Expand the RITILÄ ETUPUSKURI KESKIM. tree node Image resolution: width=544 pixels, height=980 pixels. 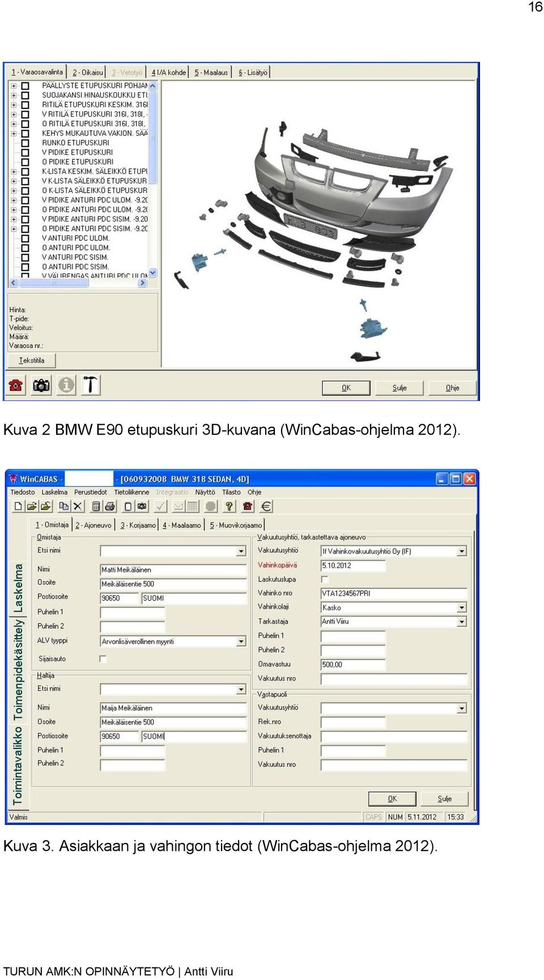14,105
